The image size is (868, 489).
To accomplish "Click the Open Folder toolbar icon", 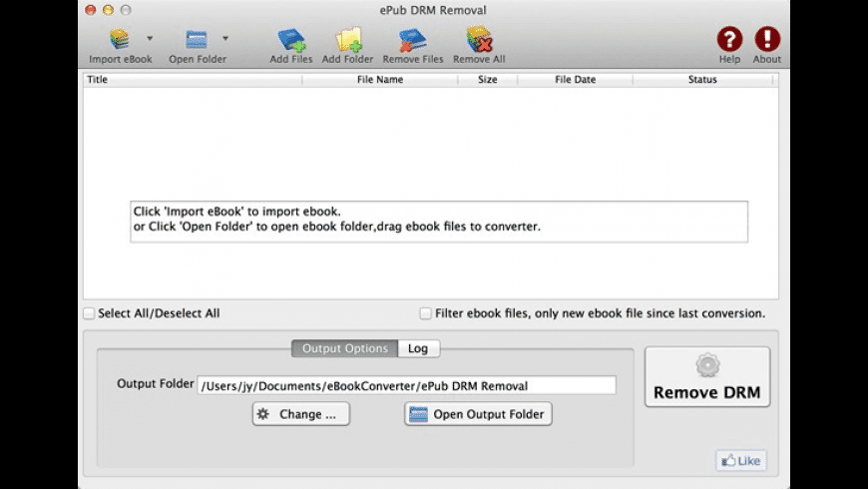I will tap(197, 40).
